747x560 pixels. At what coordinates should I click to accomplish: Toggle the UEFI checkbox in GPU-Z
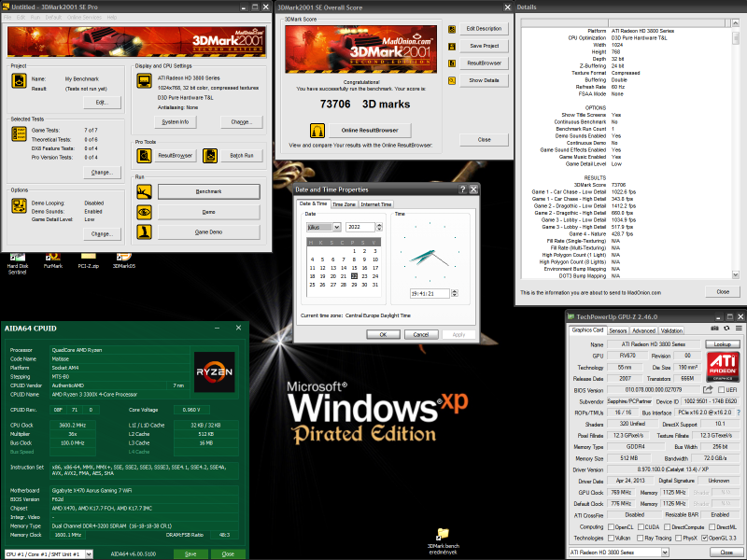coord(721,390)
